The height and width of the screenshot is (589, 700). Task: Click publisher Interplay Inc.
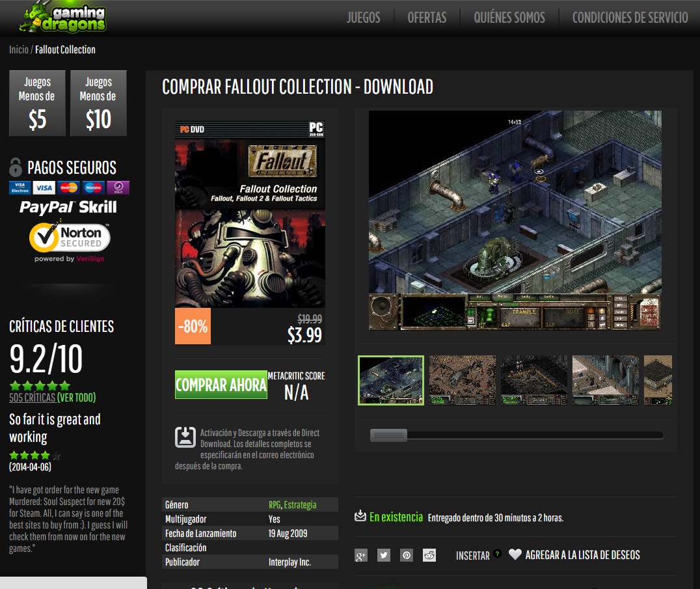289,562
